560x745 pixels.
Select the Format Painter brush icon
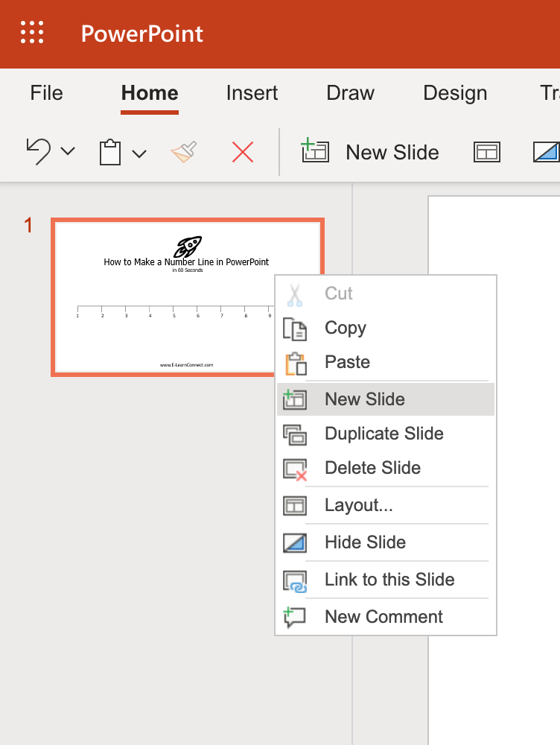[x=184, y=152]
